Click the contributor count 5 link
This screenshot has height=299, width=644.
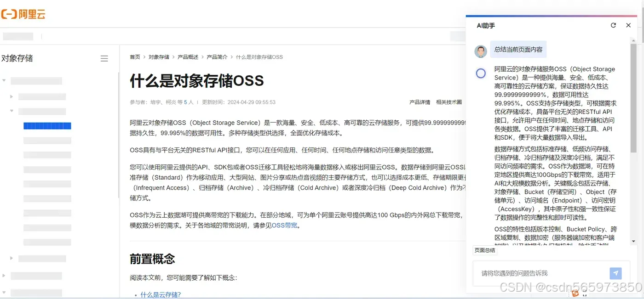click(x=185, y=102)
